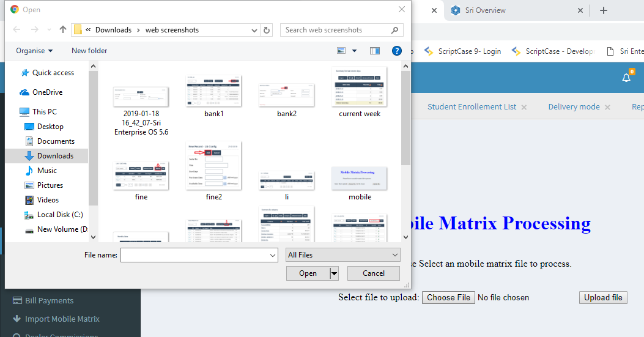This screenshot has width=644, height=337.
Task: Click the search magnifier in search box
Action: coord(395,30)
